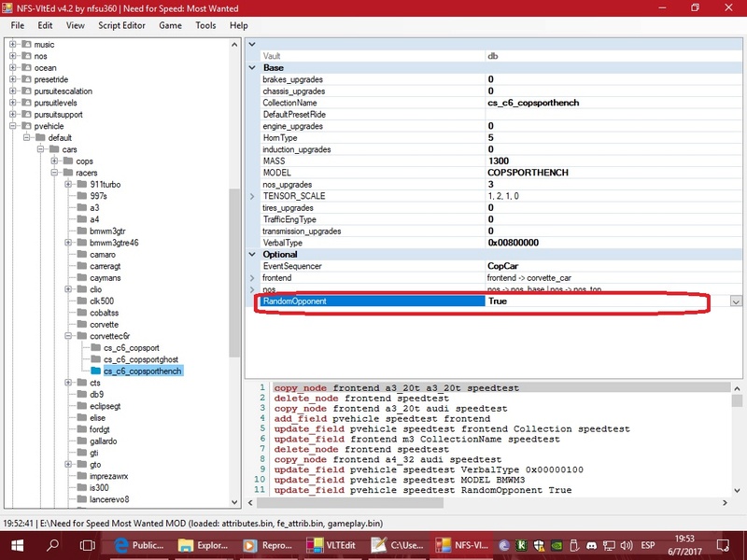
Task: Click the folder icon next to ocean
Action: pos(27,67)
